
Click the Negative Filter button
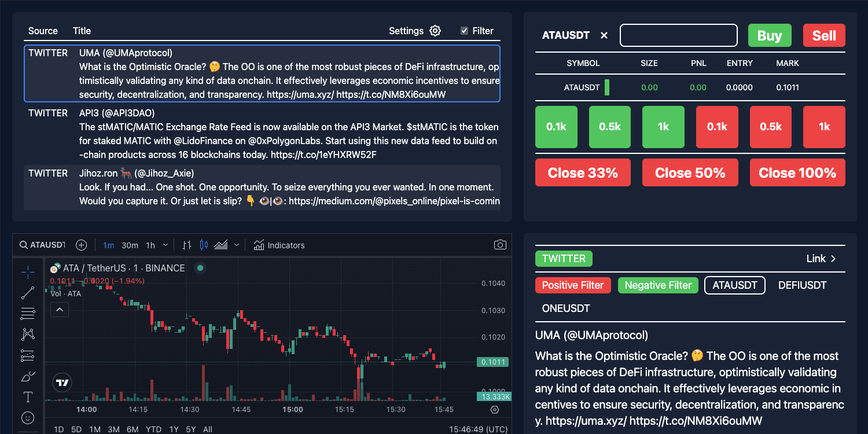[x=659, y=285]
